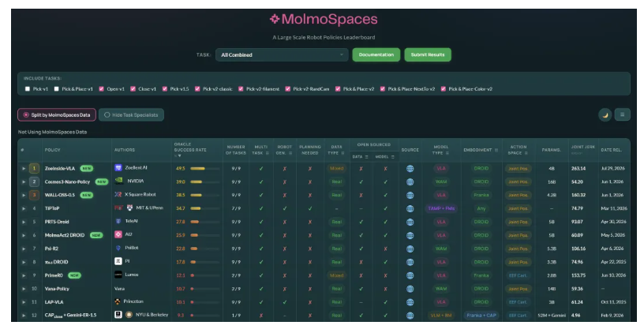Click the Zoellest AI author logo
Screen dimensions: 644x329
click(x=118, y=167)
